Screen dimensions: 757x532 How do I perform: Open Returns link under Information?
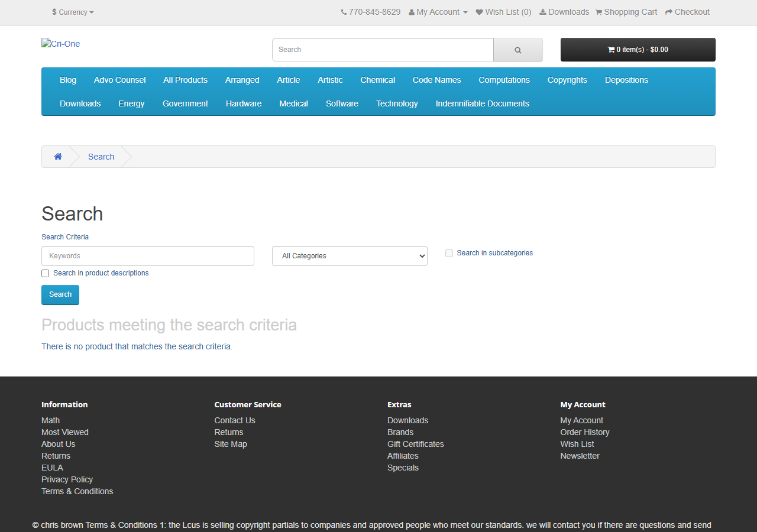point(56,456)
